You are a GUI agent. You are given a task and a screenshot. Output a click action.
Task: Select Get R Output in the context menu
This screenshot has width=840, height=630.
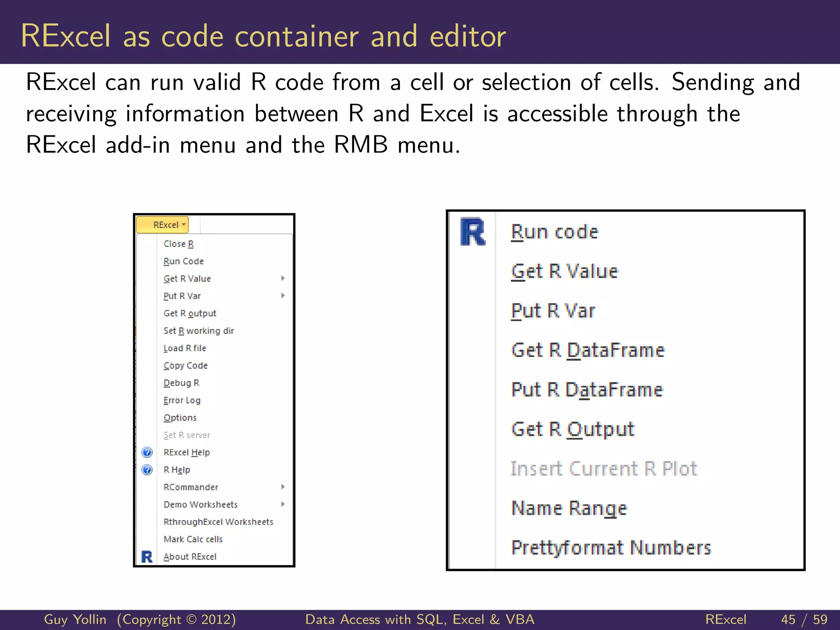573,429
